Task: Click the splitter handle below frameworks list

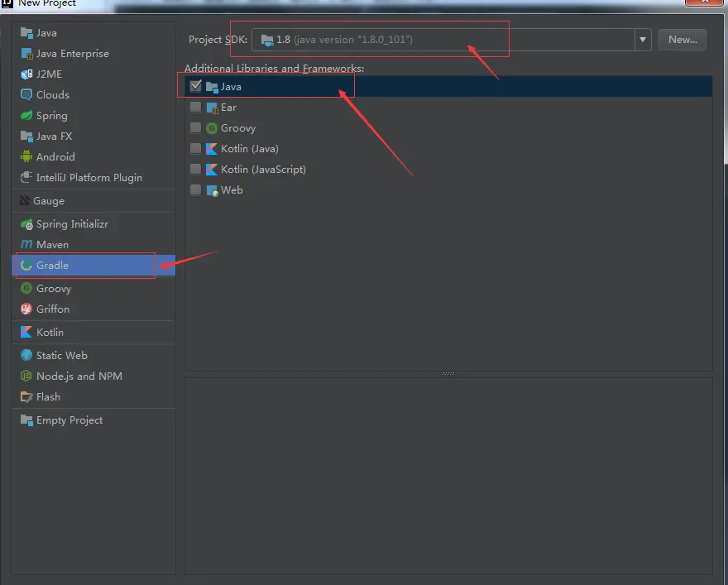Action: pyautogui.click(x=448, y=374)
